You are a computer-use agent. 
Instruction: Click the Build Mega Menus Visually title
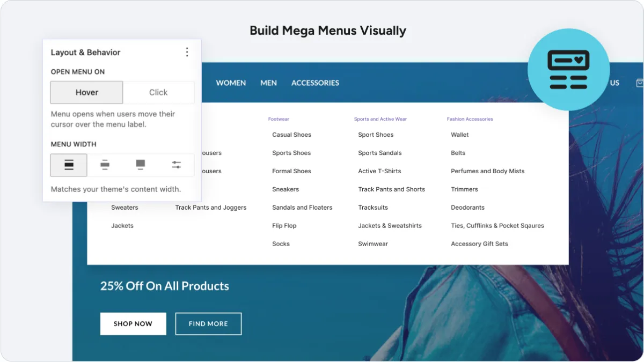tap(328, 31)
